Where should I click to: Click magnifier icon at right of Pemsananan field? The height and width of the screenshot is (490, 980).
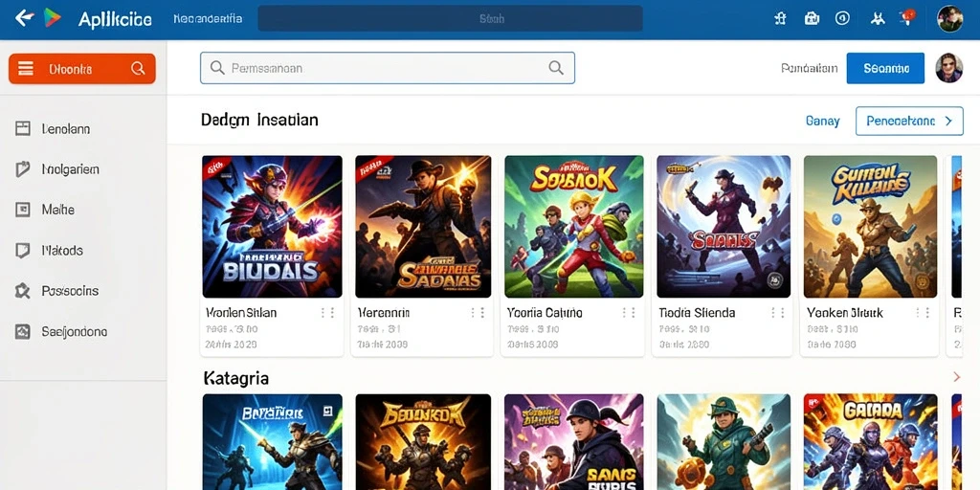coord(556,68)
